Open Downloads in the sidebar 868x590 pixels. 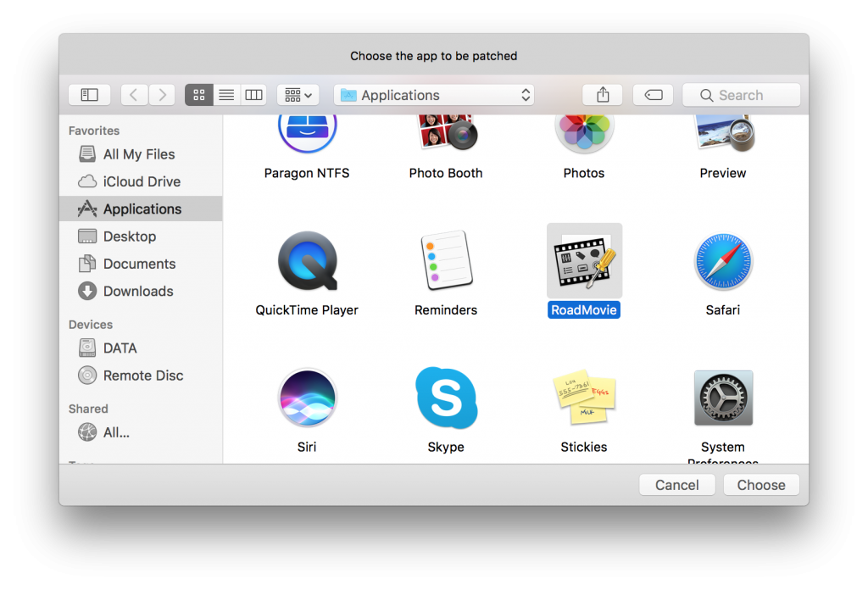tap(137, 291)
